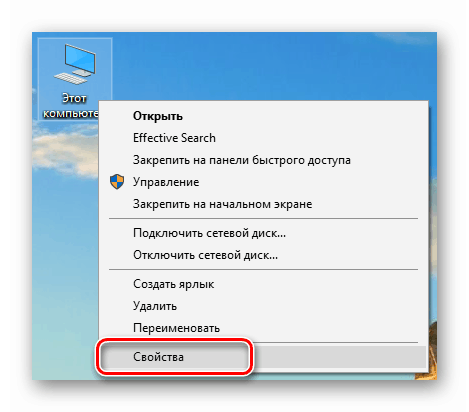Select Создать ярлык menu item
This screenshot has width=469, height=412.
(x=174, y=284)
